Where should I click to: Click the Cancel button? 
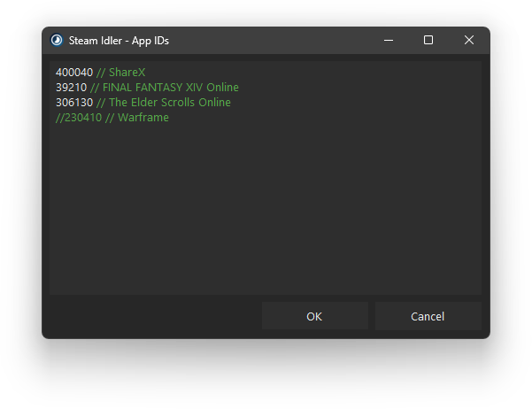click(428, 316)
